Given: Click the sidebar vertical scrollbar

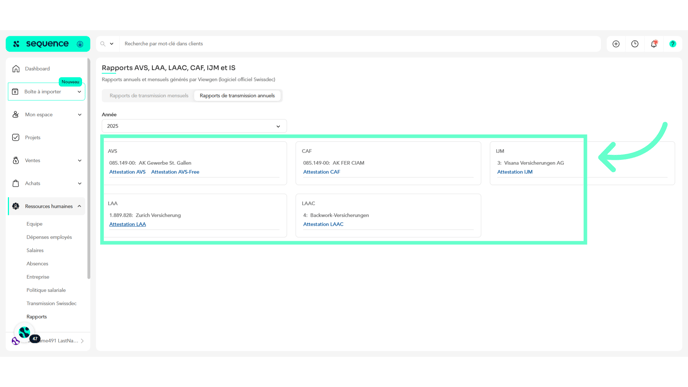Looking at the screenshot, I should click(89, 169).
